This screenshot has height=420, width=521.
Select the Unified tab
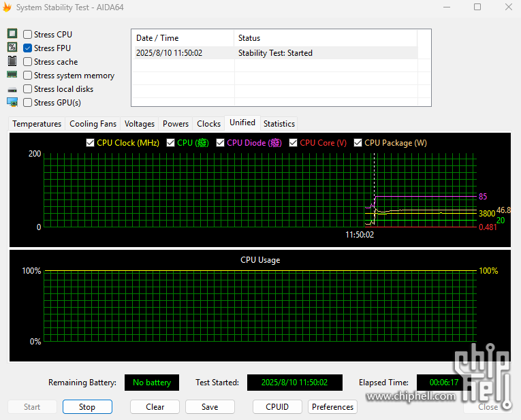242,123
